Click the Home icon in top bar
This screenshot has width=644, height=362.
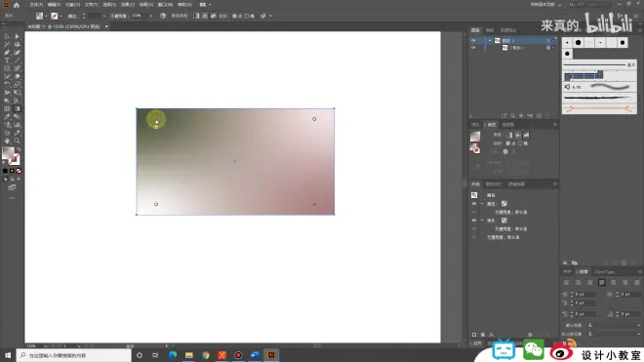coord(17,5)
